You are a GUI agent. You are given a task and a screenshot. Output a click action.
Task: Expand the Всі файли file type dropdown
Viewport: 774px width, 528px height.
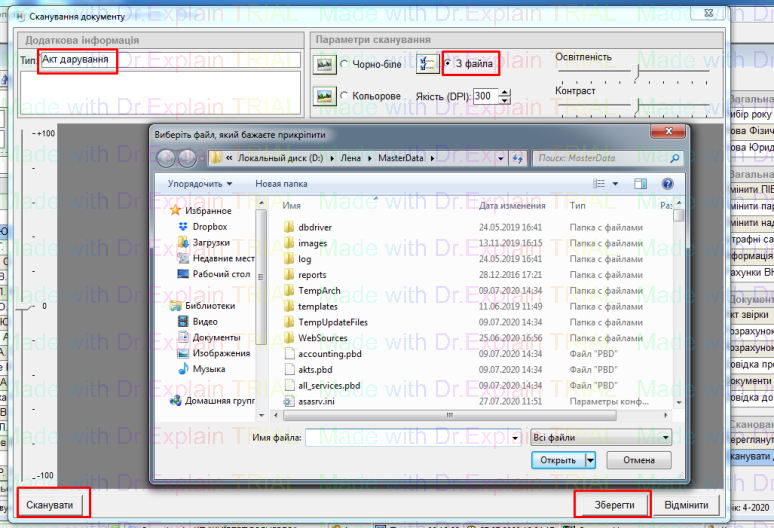click(x=664, y=438)
